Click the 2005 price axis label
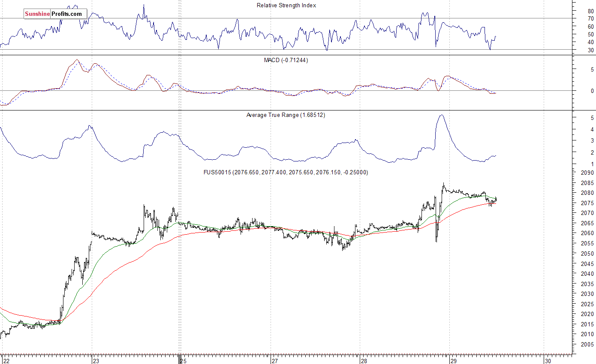 point(587,345)
